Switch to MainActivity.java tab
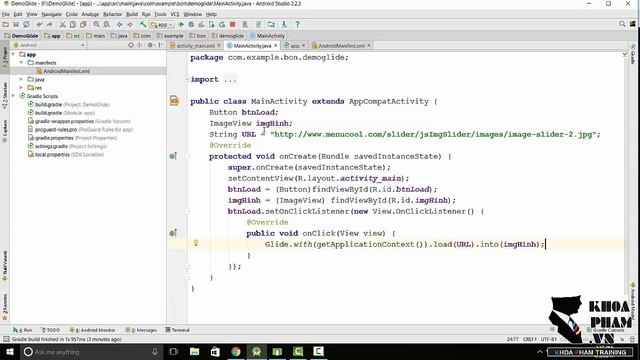 [x=252, y=46]
